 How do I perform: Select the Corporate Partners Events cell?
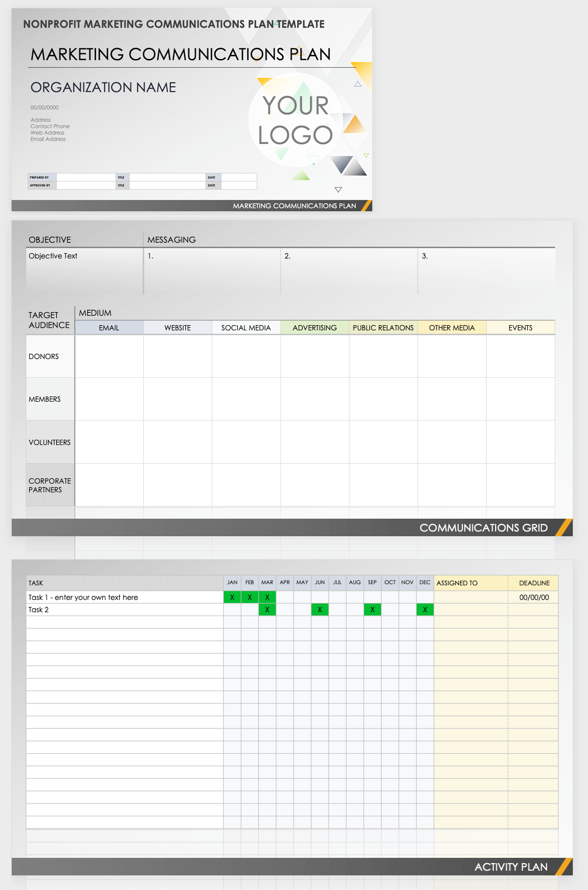point(520,485)
